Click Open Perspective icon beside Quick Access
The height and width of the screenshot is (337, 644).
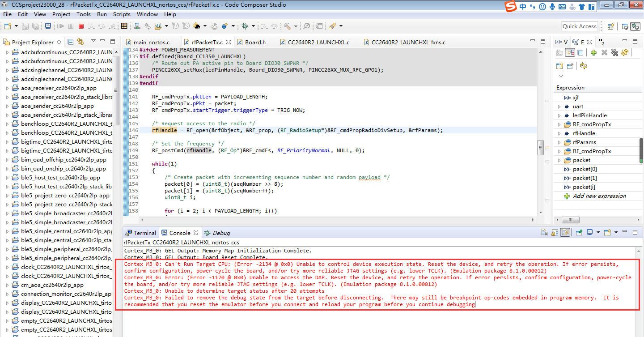[x=610, y=26]
